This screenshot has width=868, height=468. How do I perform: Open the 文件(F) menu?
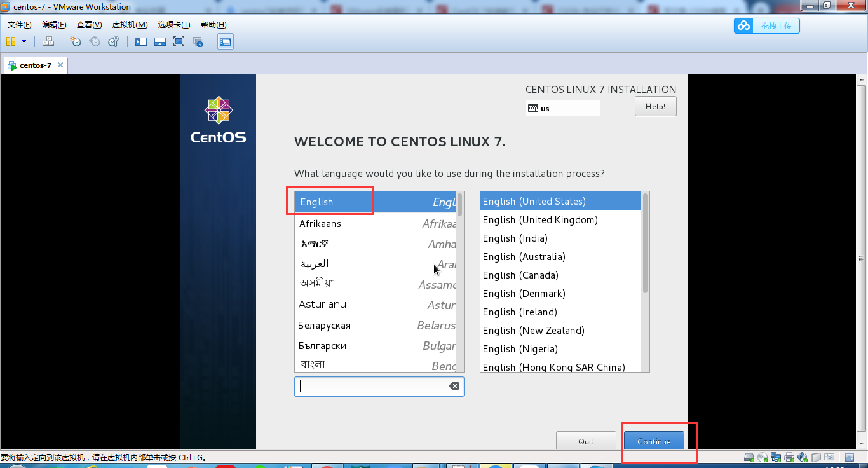pos(20,25)
